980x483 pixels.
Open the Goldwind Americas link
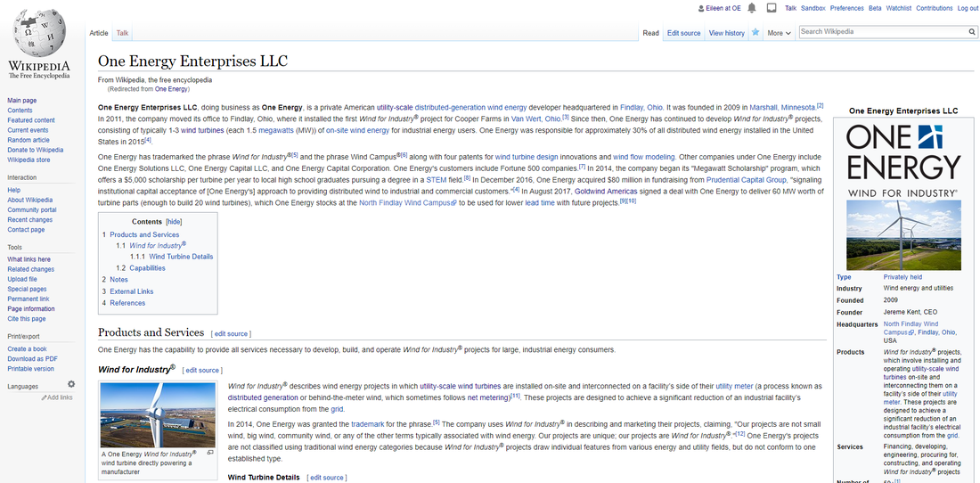[606, 192]
